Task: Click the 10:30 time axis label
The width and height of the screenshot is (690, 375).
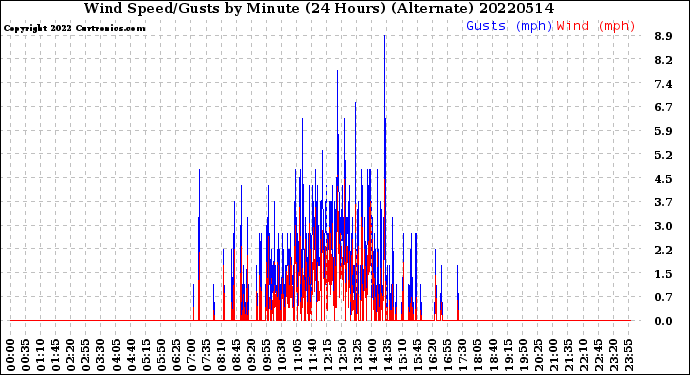Action: coord(281,355)
